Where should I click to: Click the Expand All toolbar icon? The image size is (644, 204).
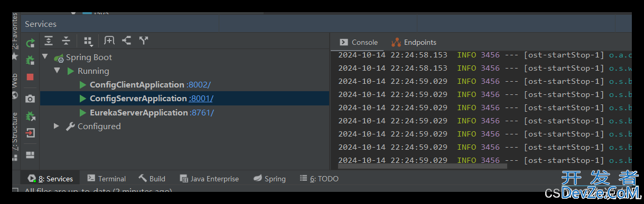(49, 41)
